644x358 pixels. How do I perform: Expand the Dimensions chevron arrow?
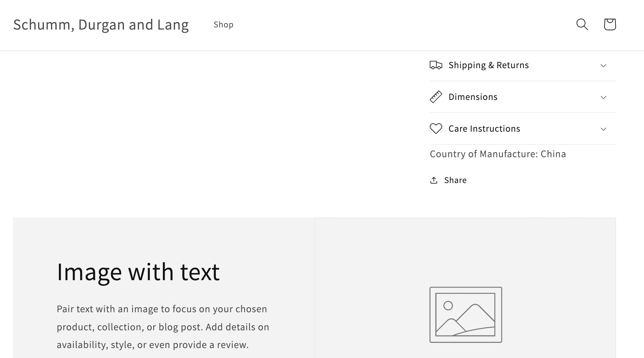603,97
